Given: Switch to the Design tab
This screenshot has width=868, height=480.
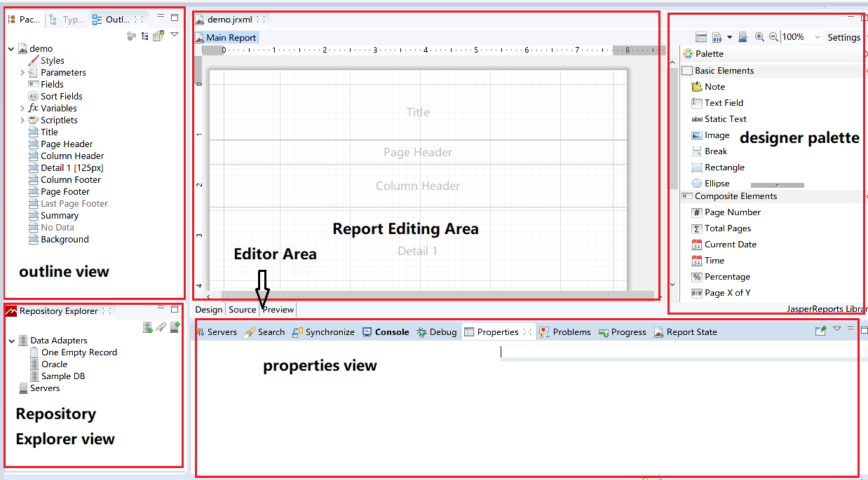Looking at the screenshot, I should 208,310.
